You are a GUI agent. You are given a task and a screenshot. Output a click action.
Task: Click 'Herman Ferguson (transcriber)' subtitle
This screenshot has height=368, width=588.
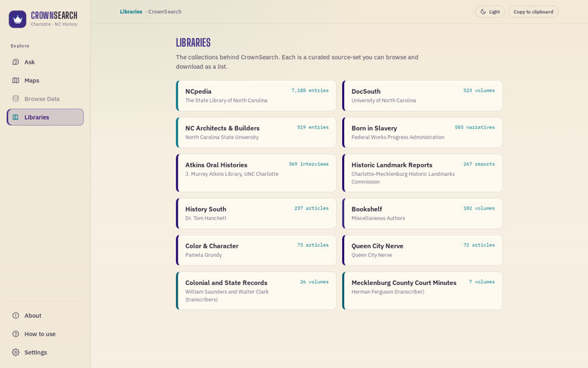point(388,292)
